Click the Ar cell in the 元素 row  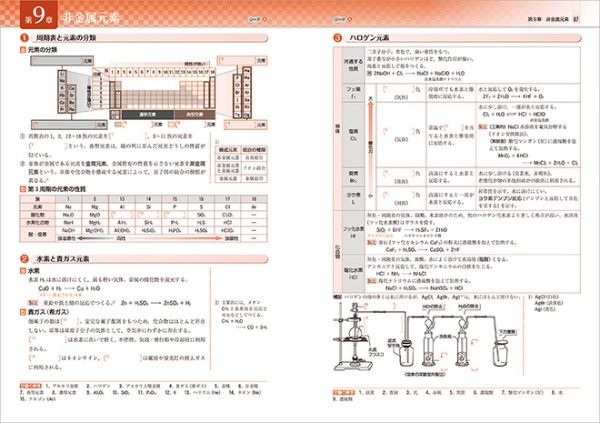(x=254, y=207)
